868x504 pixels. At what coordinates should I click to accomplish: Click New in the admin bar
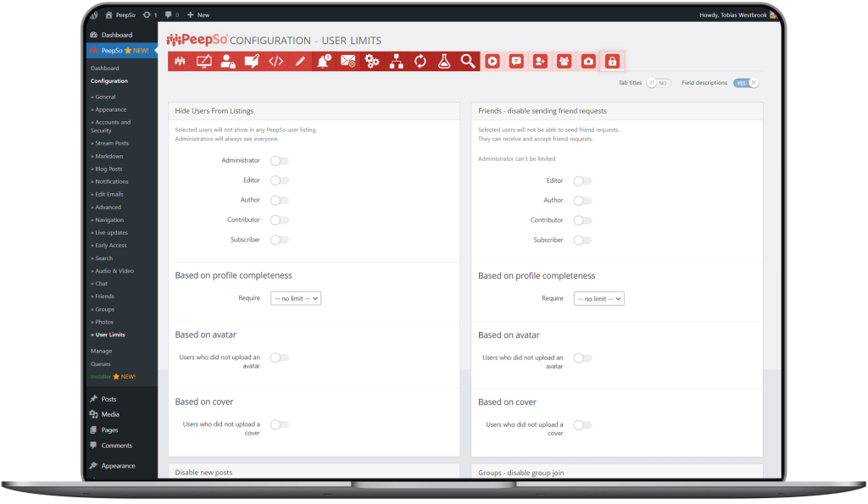pos(198,15)
